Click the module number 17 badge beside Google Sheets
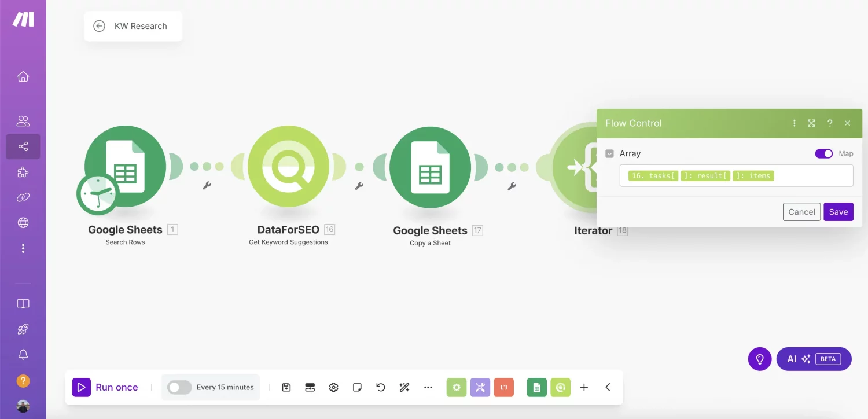 [x=477, y=230]
